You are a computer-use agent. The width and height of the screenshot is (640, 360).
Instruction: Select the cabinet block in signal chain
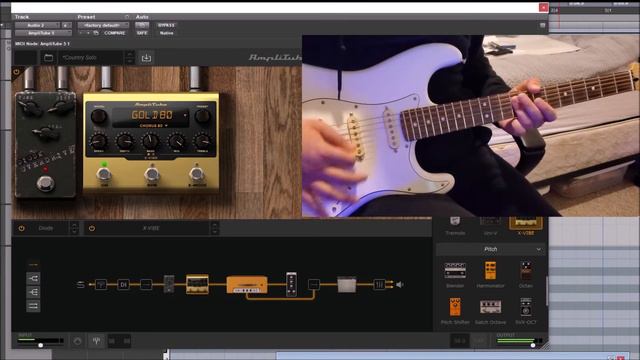coord(347,284)
